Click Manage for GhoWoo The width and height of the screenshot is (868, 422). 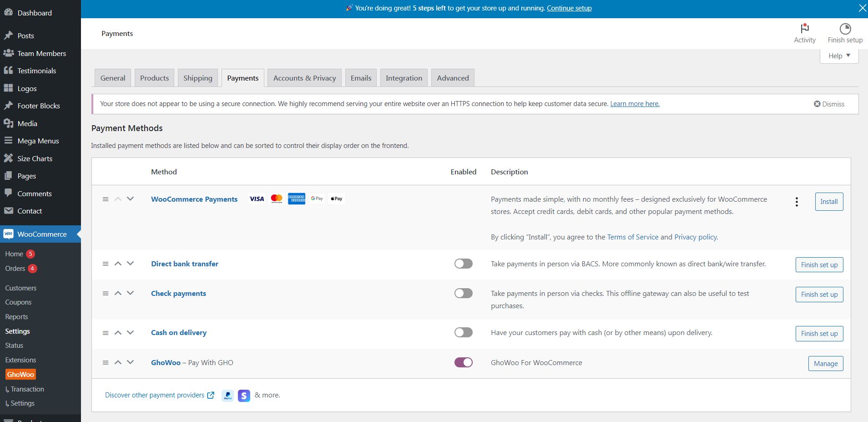[826, 364]
